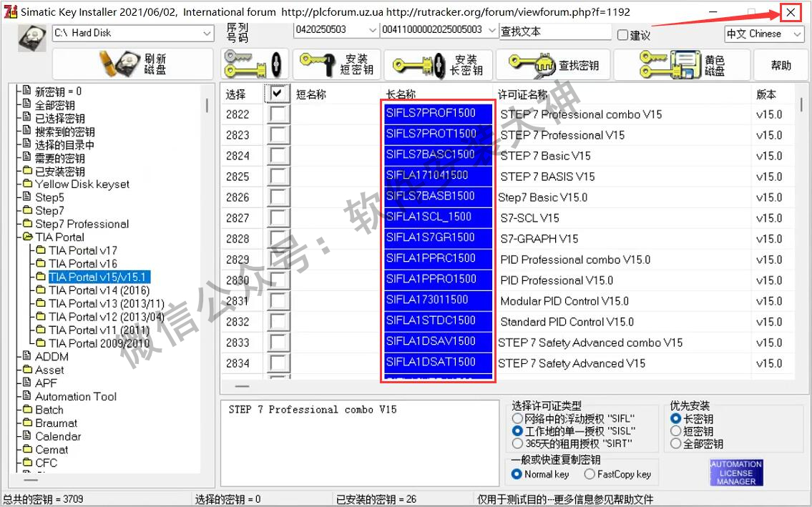The width and height of the screenshot is (812, 507).
Task: Click the Batch folder icon in tree
Action: (27, 409)
